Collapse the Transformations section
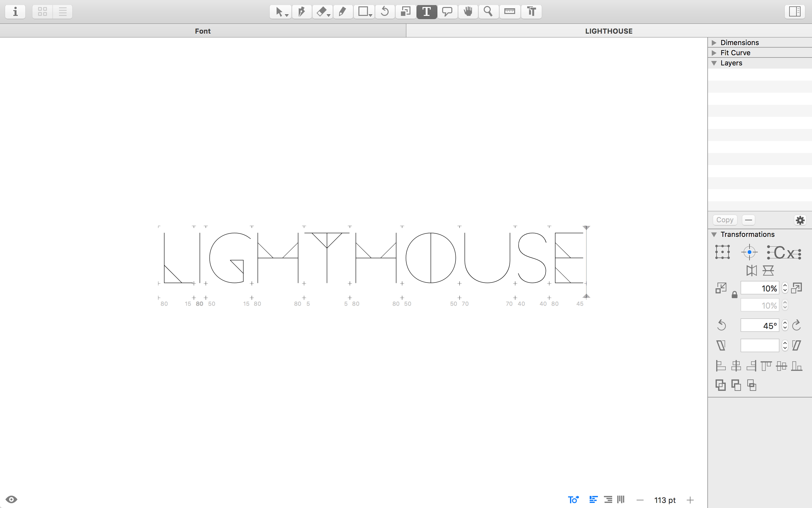 coord(714,235)
